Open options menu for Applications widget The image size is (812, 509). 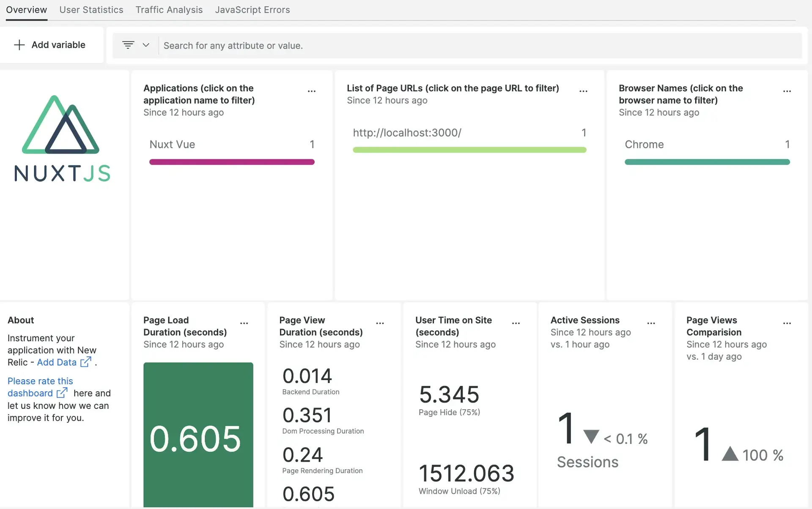(312, 91)
